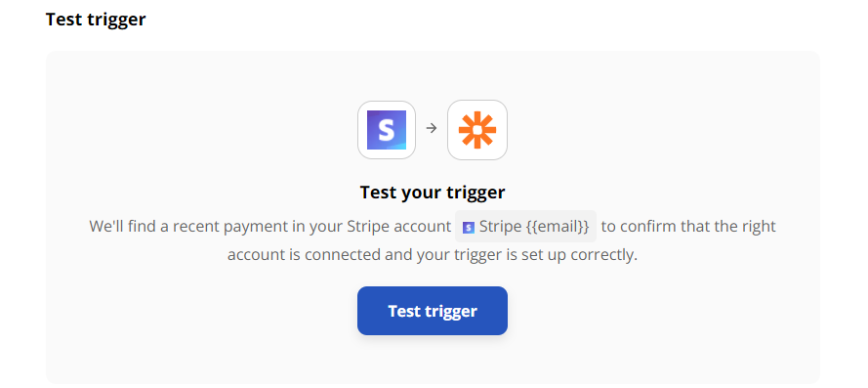The width and height of the screenshot is (868, 388).
Task: Click the empty gray panel area below the button
Action: (x=433, y=361)
